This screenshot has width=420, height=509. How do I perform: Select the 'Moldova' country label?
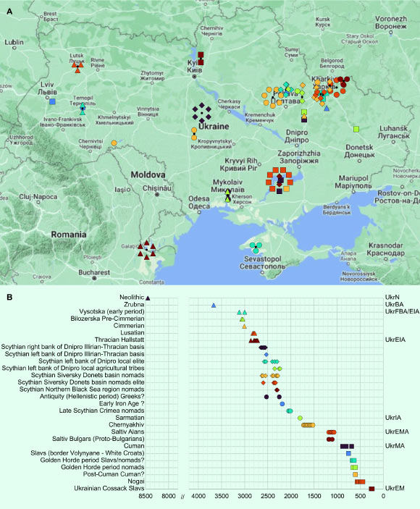[148, 174]
